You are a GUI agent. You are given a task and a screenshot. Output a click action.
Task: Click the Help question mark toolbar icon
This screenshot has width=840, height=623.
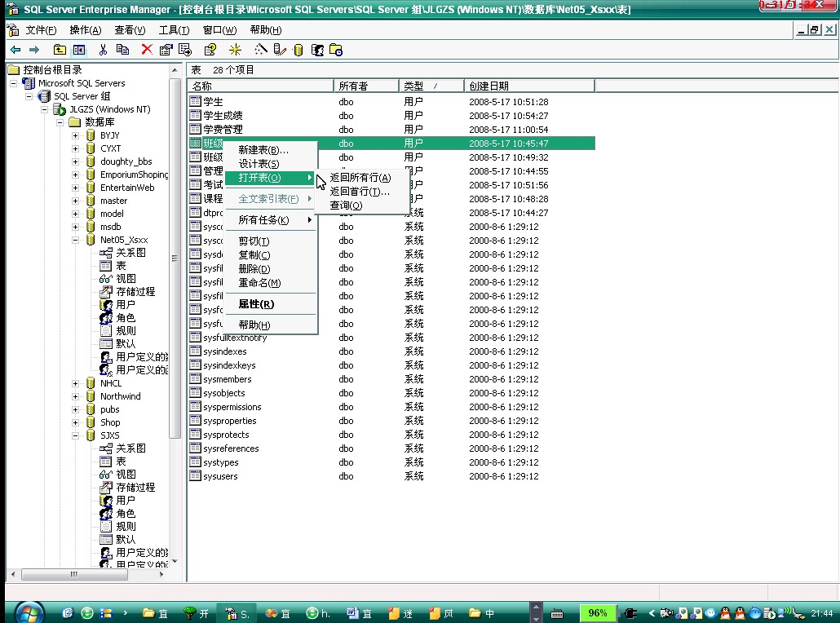210,50
